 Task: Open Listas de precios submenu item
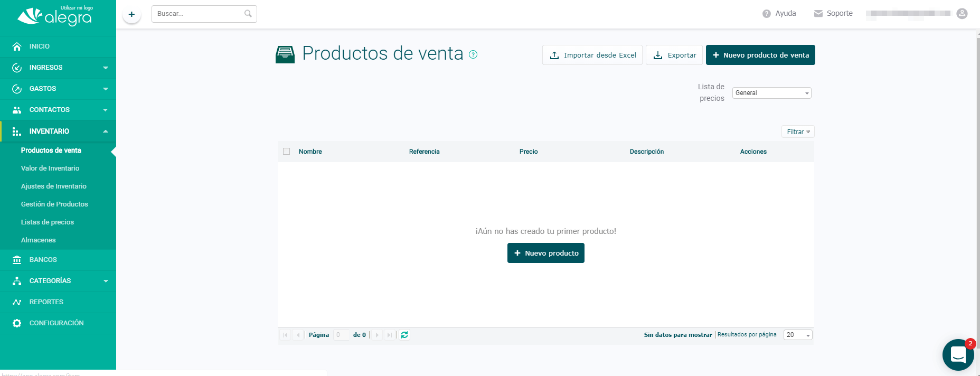(48, 222)
